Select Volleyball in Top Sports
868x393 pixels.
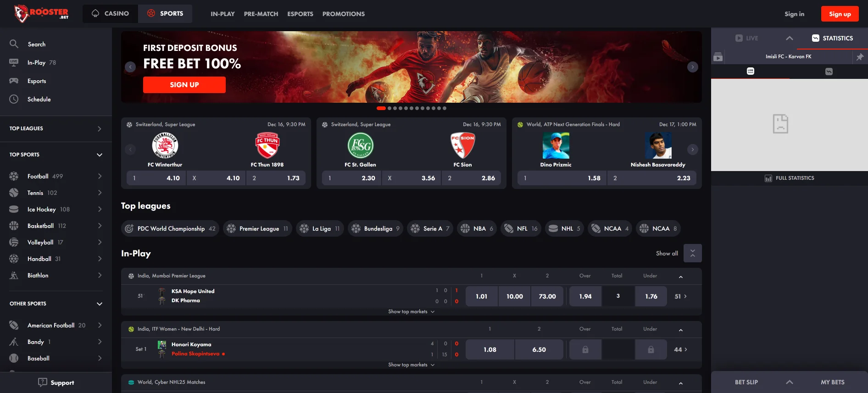[56, 242]
